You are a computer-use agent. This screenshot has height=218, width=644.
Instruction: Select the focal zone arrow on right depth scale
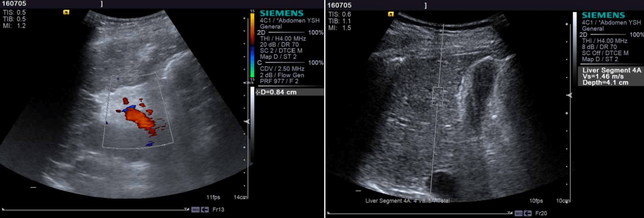[569, 95]
